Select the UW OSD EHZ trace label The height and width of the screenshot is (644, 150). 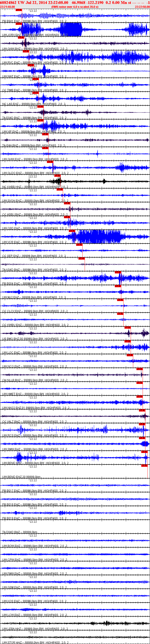[x=35, y=228]
